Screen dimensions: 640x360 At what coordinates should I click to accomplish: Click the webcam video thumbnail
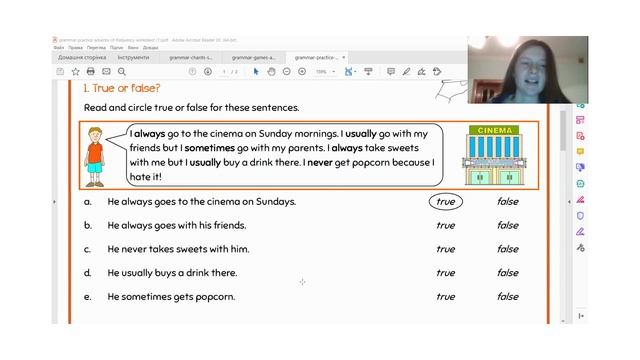pos(528,69)
